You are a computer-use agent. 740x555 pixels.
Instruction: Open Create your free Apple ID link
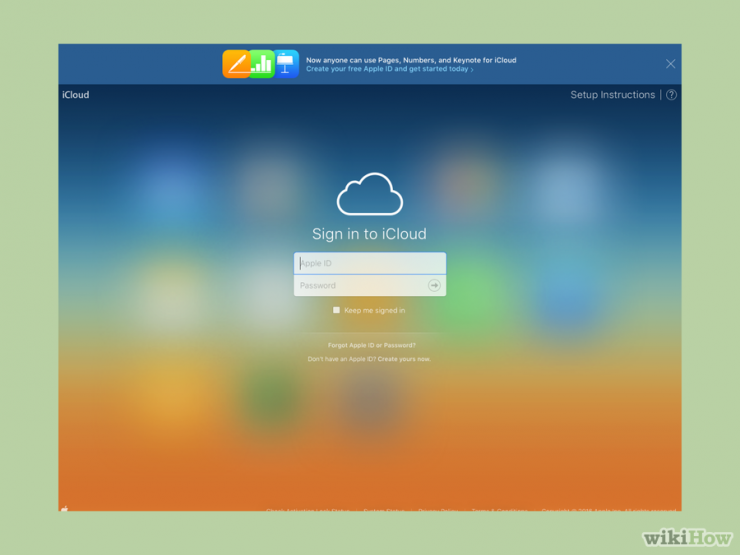pos(389,69)
